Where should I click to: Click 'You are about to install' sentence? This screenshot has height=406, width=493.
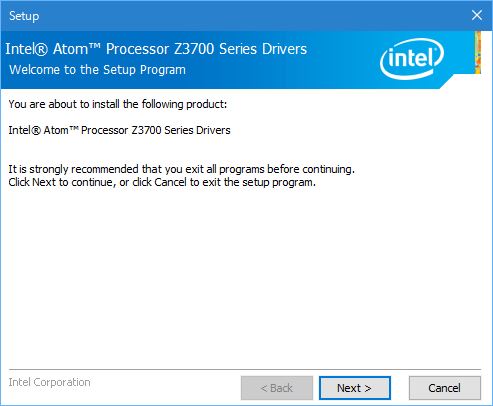[118, 104]
